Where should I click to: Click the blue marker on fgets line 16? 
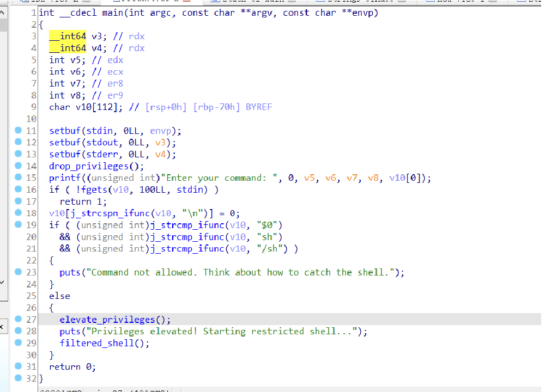pos(18,189)
